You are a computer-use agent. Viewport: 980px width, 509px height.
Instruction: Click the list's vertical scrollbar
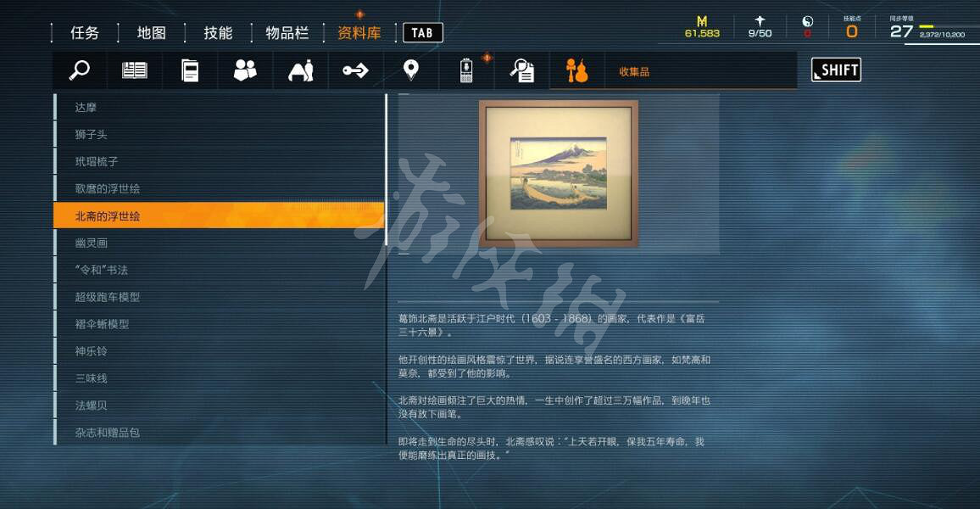click(x=387, y=169)
